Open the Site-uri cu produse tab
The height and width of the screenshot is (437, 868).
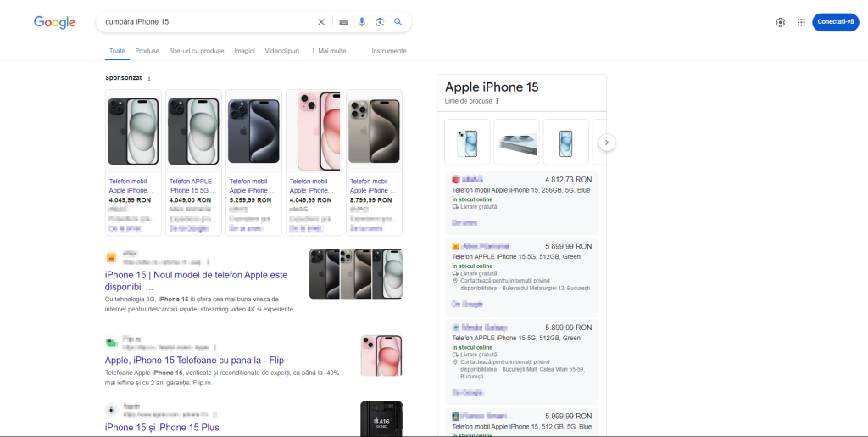(x=197, y=51)
